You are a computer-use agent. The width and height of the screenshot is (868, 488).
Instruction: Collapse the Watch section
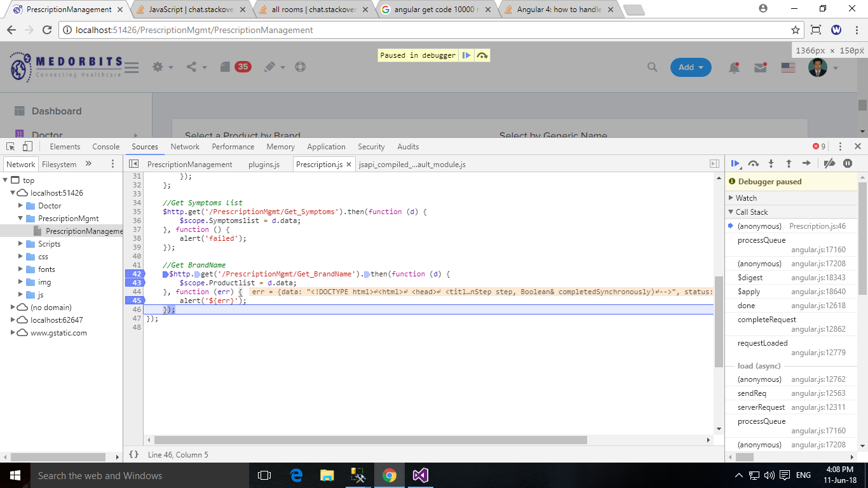click(791, 198)
